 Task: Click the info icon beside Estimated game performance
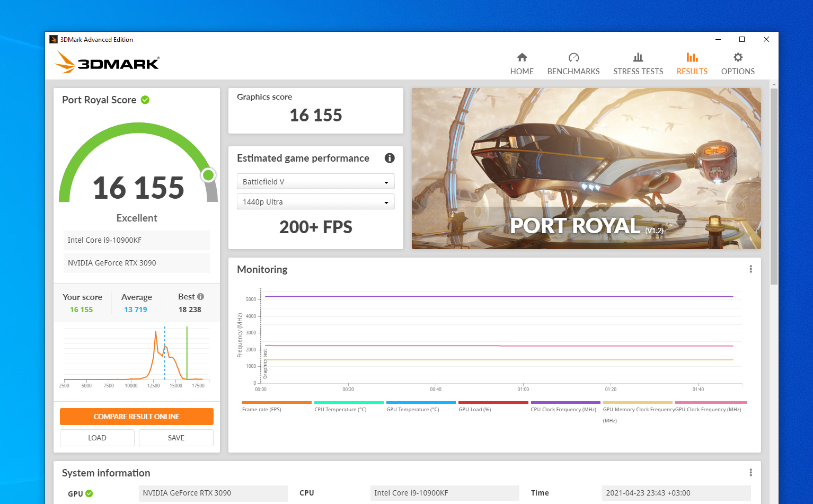[390, 158]
